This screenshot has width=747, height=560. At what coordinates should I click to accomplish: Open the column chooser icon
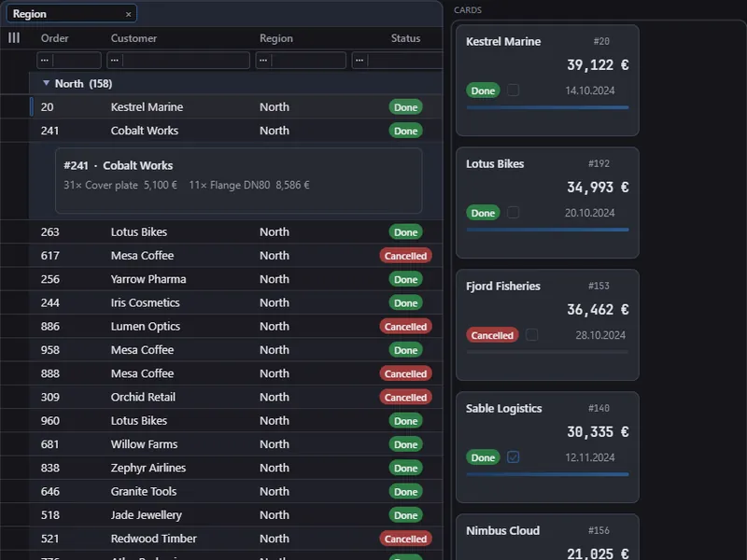coord(14,38)
